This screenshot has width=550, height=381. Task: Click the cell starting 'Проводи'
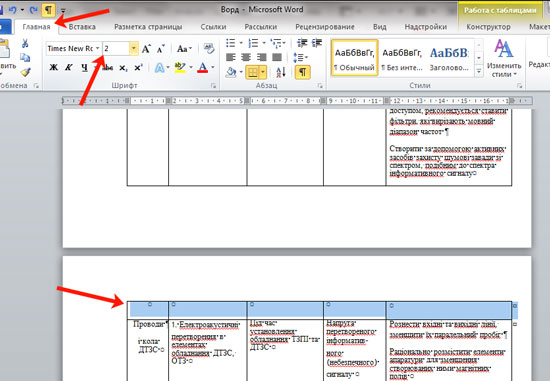(148, 350)
